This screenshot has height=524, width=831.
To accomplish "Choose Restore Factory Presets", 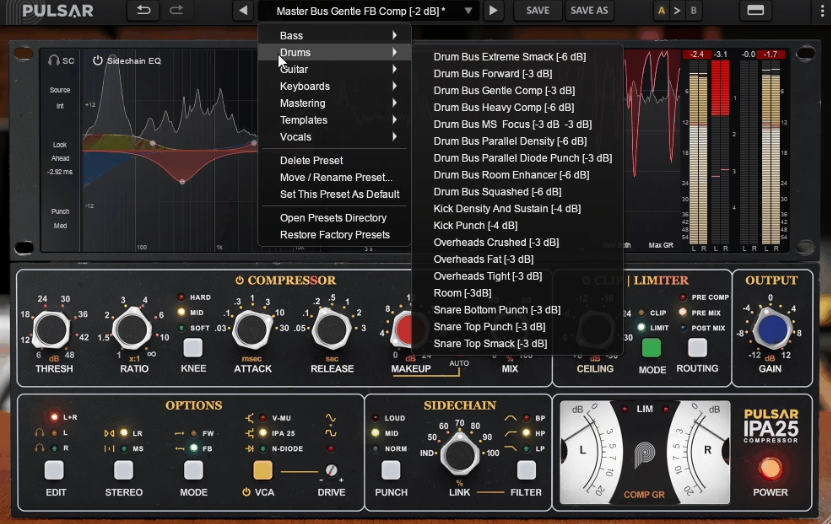I will pos(334,235).
